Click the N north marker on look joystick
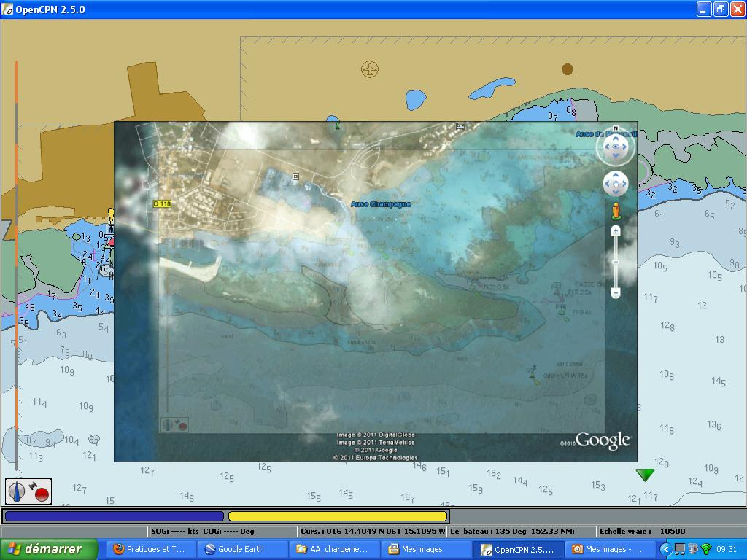The height and width of the screenshot is (560, 747). [x=616, y=128]
